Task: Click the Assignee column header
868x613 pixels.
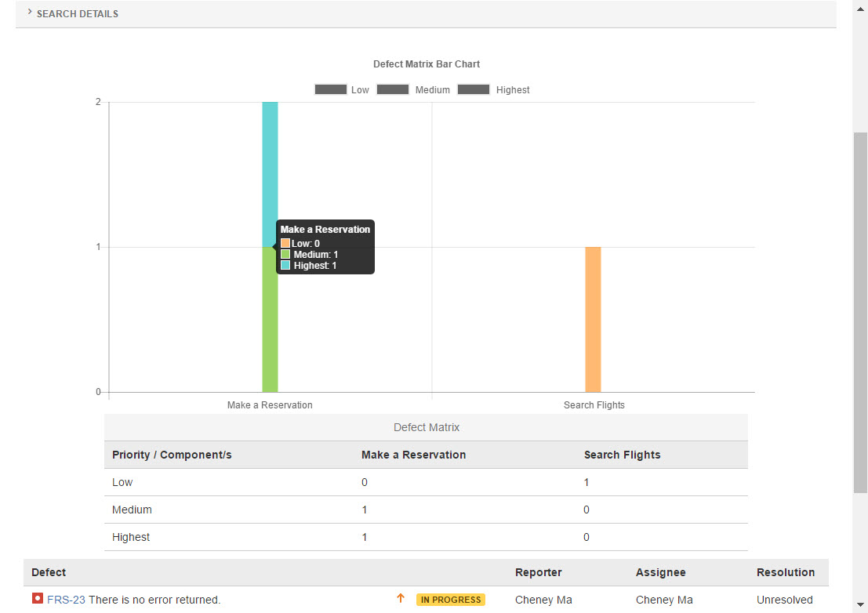Action: click(660, 572)
